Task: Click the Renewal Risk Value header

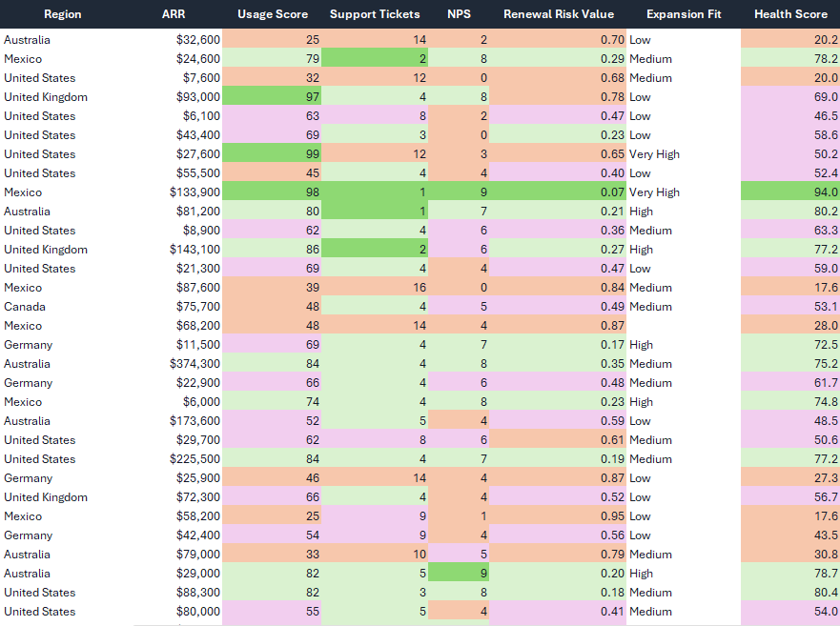Action: [558, 14]
